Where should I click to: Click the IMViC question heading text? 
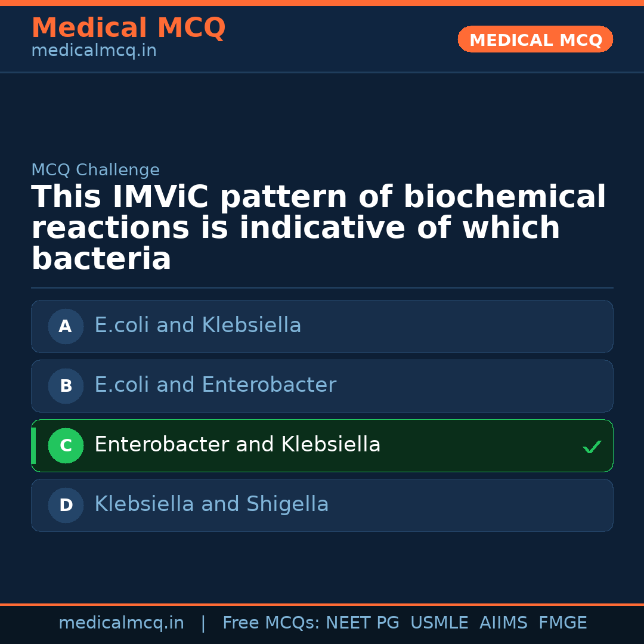[318, 228]
